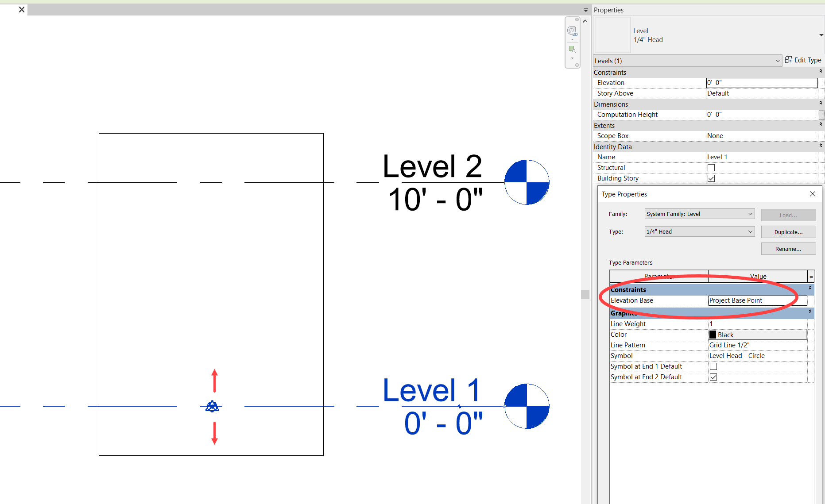Click the Rename button
Screen dimensions: 825x504
click(x=788, y=248)
